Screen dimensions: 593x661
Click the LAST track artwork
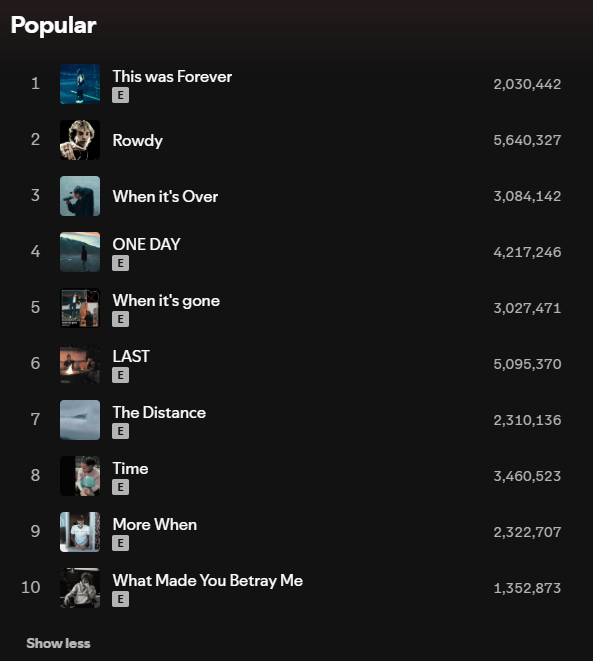[80, 364]
